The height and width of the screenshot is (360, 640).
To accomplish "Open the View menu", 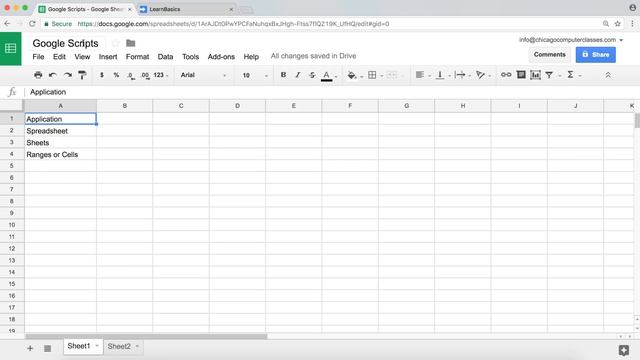I will tap(82, 57).
